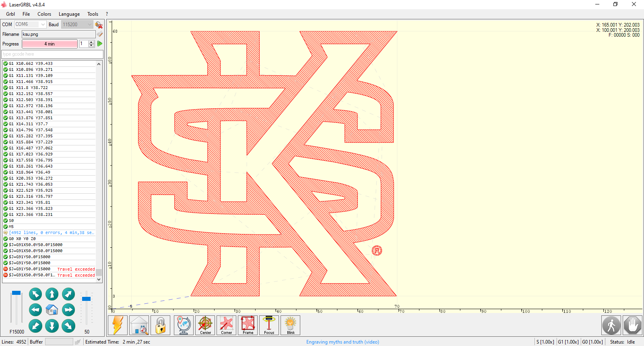The width and height of the screenshot is (644, 346).
Task: Open the Tools menu
Action: 93,14
